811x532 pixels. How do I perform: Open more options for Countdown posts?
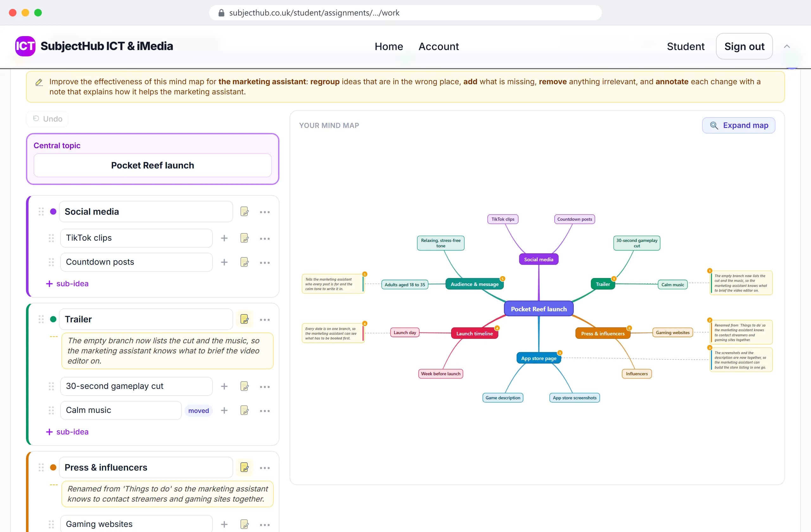pyautogui.click(x=265, y=263)
